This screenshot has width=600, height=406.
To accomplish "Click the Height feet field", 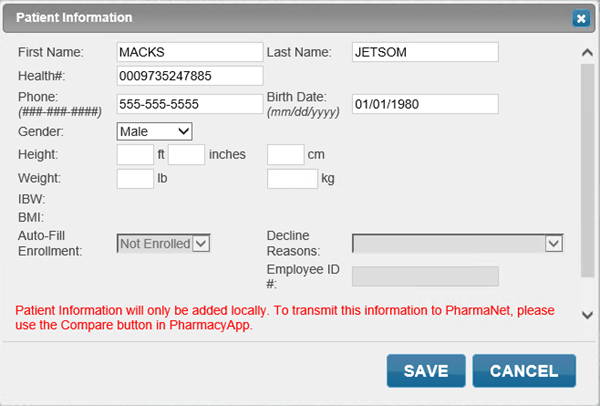I will click(x=135, y=154).
